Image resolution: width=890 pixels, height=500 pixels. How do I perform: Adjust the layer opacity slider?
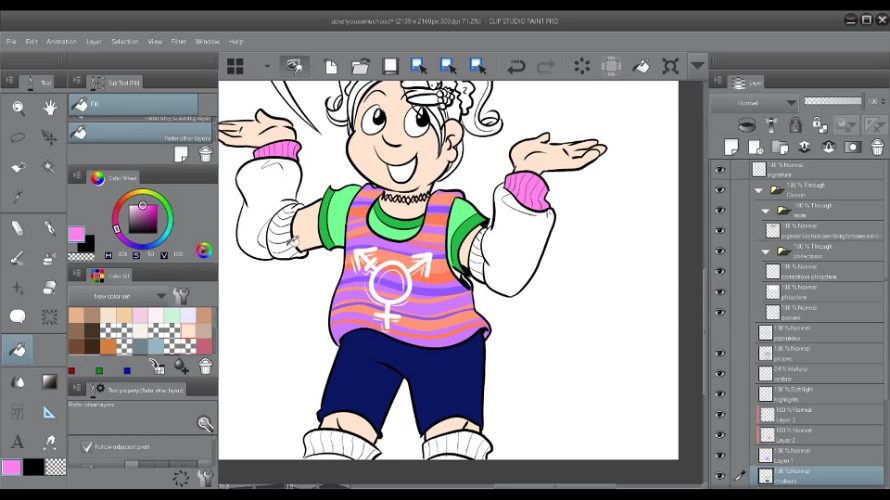click(833, 101)
